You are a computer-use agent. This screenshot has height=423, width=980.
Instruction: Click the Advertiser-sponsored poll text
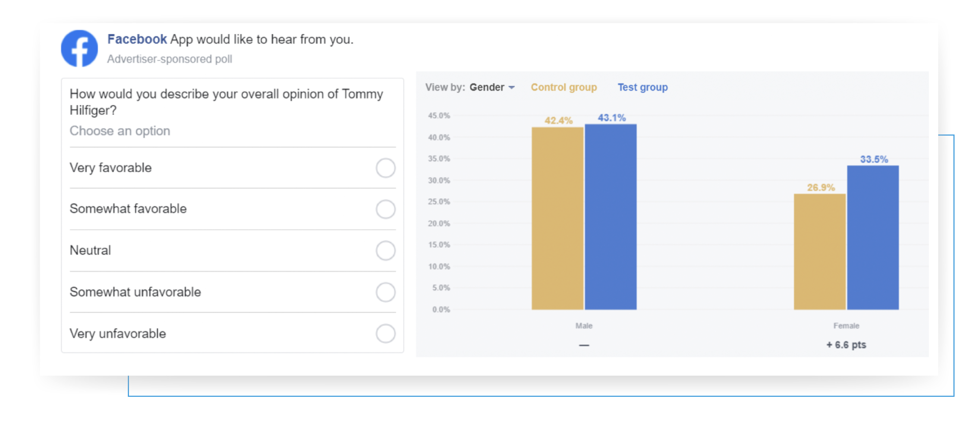pyautogui.click(x=170, y=59)
